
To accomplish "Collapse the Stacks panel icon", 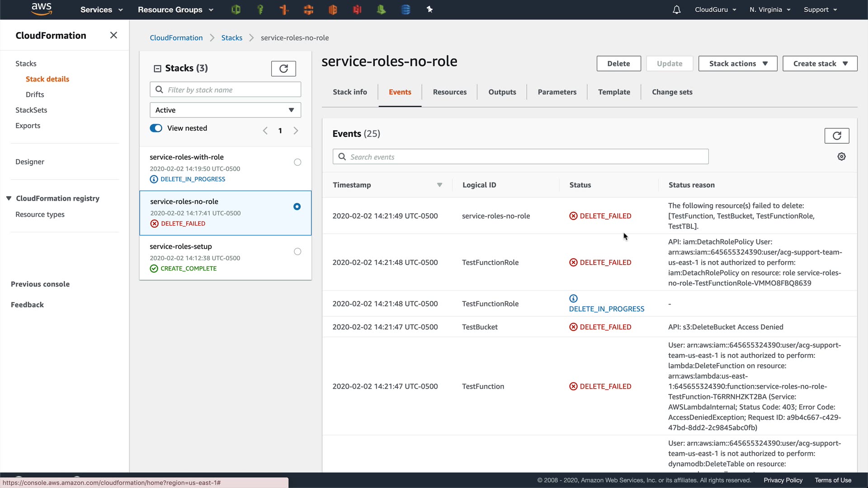I will point(157,69).
